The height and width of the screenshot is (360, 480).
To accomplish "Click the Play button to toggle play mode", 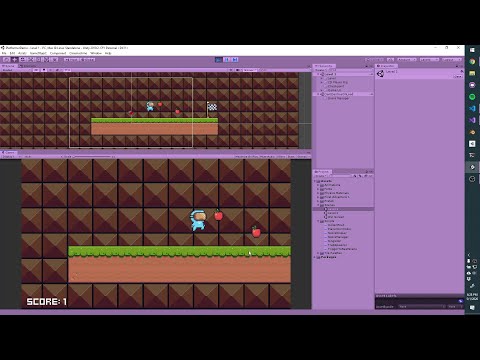I will [218, 60].
